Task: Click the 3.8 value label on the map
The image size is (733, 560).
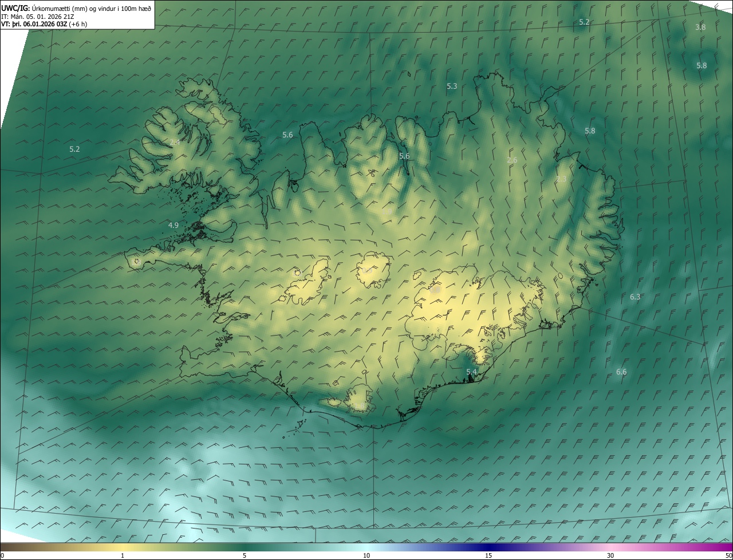Action: click(700, 27)
